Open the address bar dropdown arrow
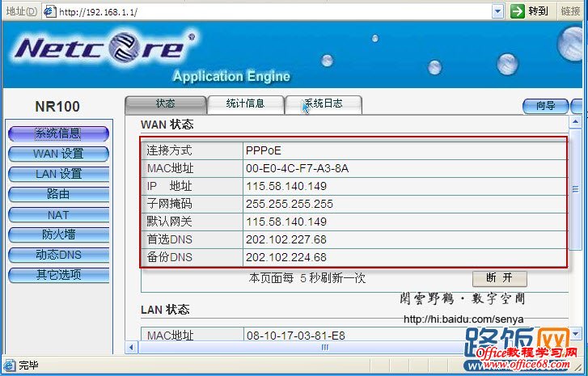The image size is (588, 376). tap(497, 11)
